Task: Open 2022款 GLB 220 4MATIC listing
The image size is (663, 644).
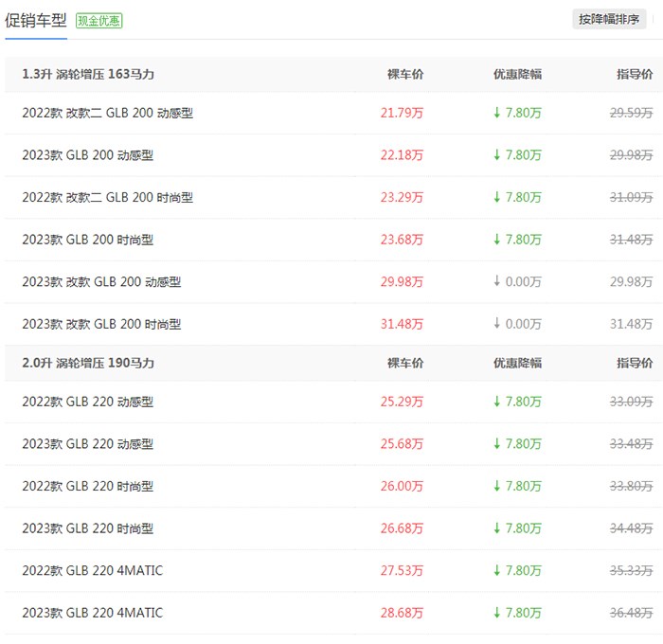Action: 93,571
